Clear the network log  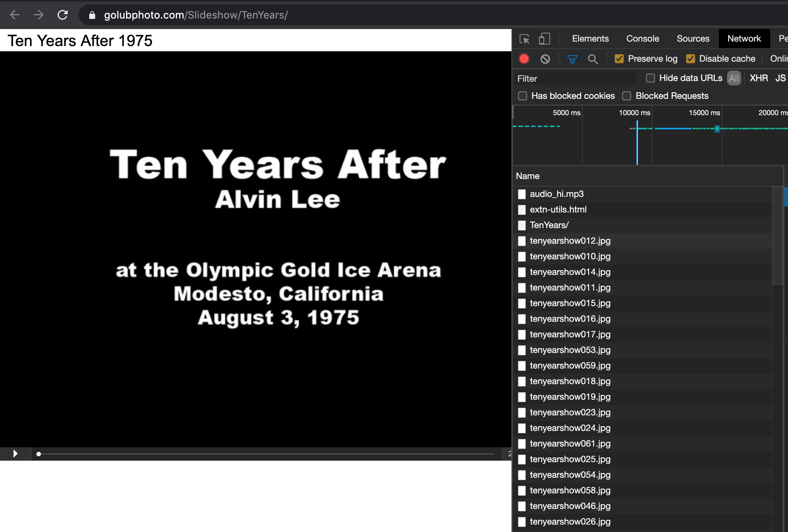545,59
